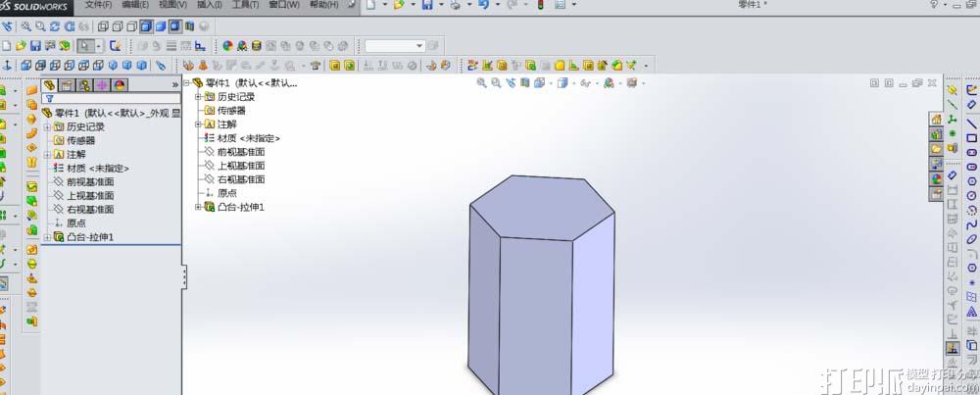Select Zoom to Fit in view toolbar
The height and width of the screenshot is (395, 980).
[25, 26]
